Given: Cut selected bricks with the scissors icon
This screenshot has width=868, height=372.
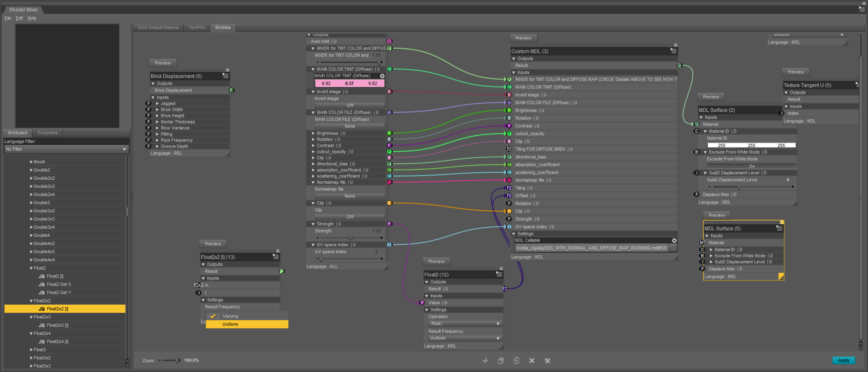Looking at the screenshot, I should (485, 361).
